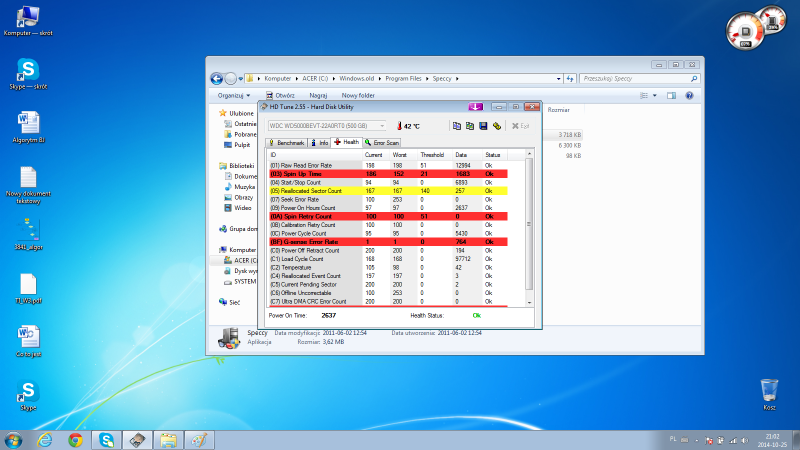Open Explorer help icon
Viewport: 800px width, 450px height.
point(689,95)
